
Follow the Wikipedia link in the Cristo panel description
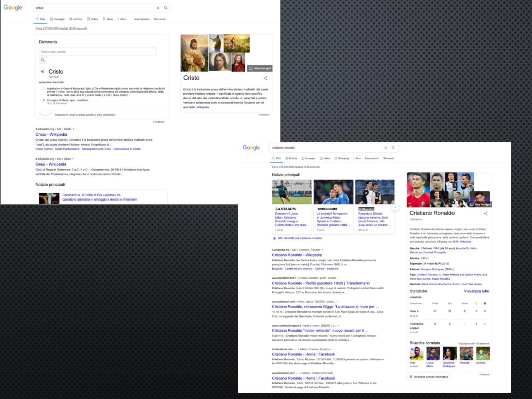[x=203, y=107]
